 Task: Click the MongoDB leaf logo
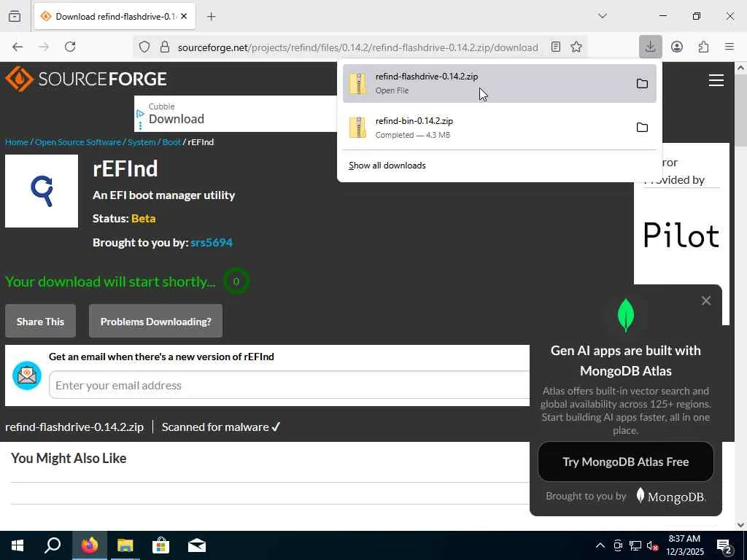(x=625, y=315)
